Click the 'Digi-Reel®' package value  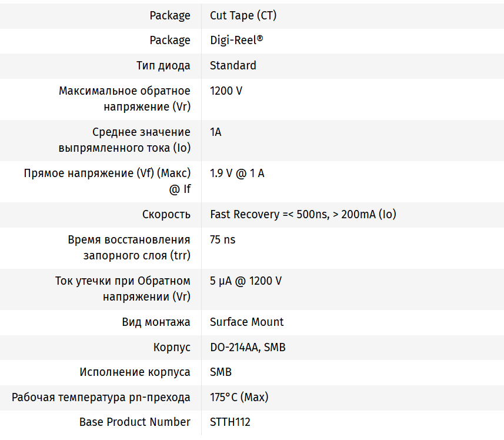[x=236, y=41]
